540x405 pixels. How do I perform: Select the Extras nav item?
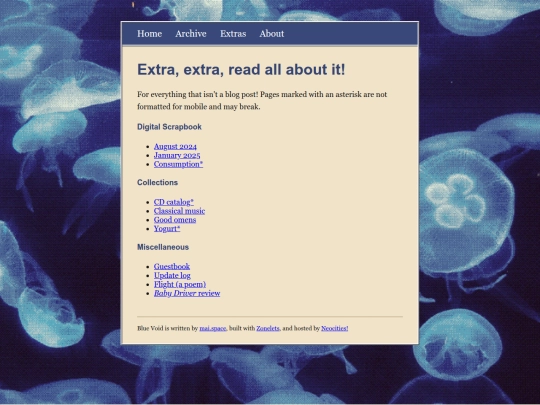click(233, 34)
